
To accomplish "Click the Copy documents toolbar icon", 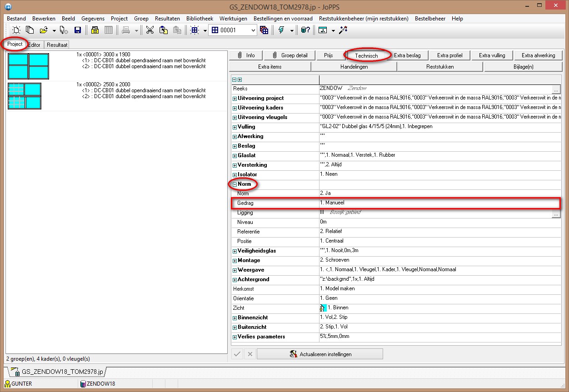I will coord(30,30).
